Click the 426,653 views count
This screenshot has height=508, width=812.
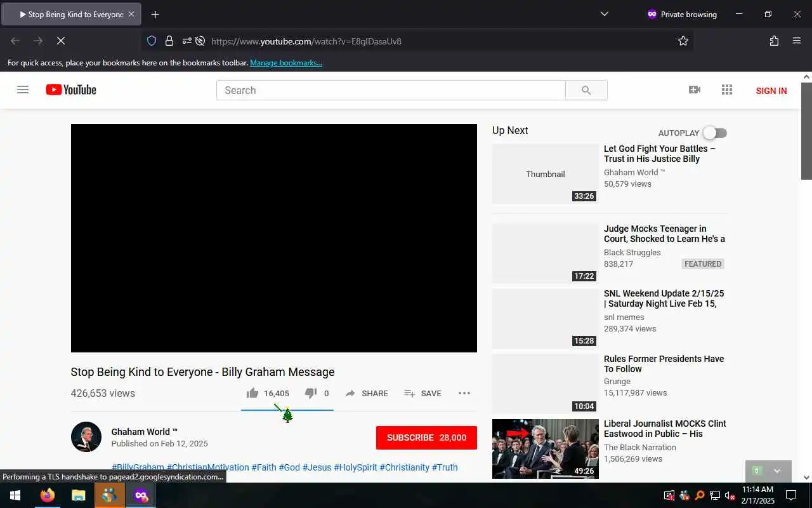point(103,394)
